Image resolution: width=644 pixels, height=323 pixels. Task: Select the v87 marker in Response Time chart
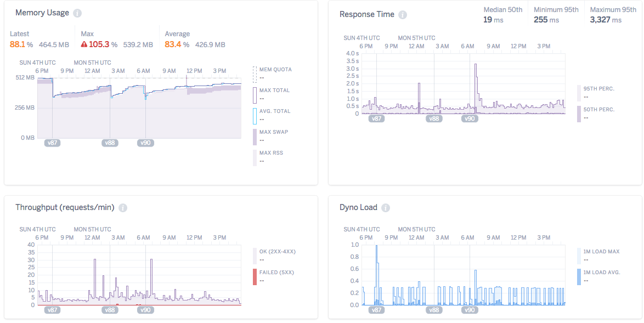coord(376,118)
